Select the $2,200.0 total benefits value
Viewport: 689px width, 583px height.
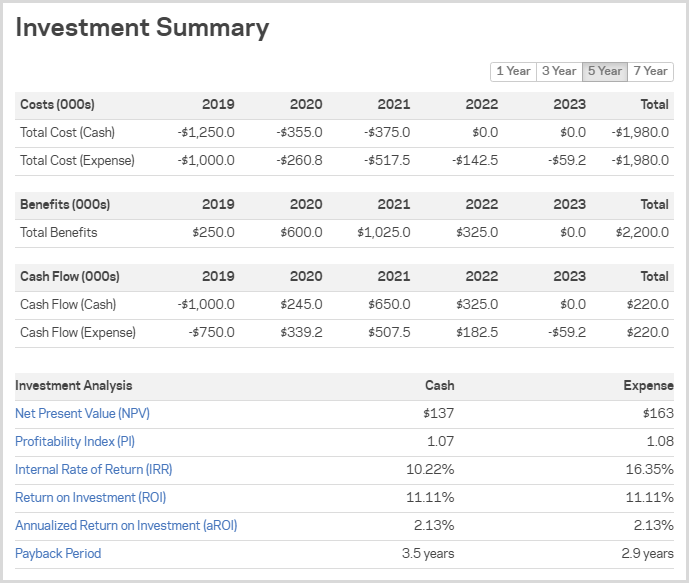point(641,232)
